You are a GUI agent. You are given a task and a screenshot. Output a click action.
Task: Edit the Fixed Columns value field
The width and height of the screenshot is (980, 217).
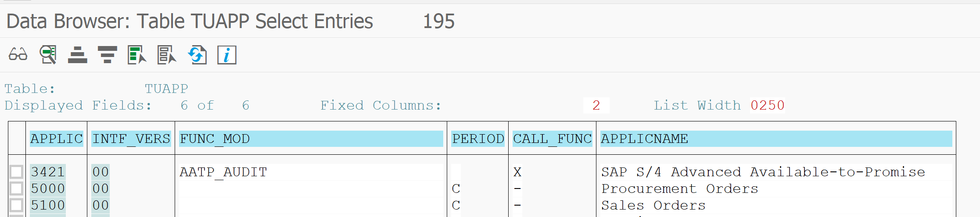[x=596, y=105]
